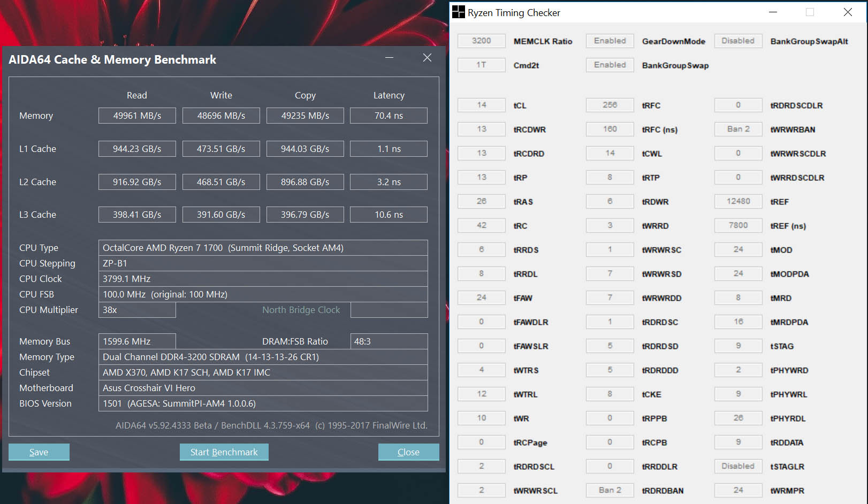Click the tPHYRDL value box showing 26

click(738, 418)
